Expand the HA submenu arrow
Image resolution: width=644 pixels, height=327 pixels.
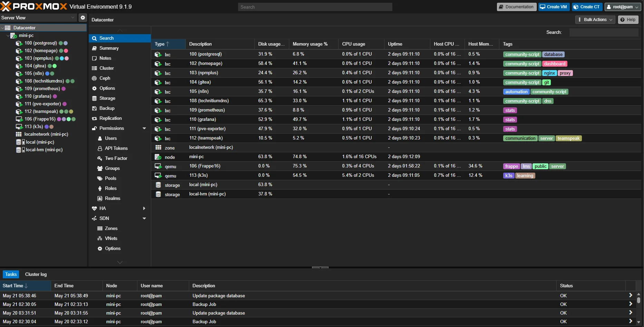144,209
